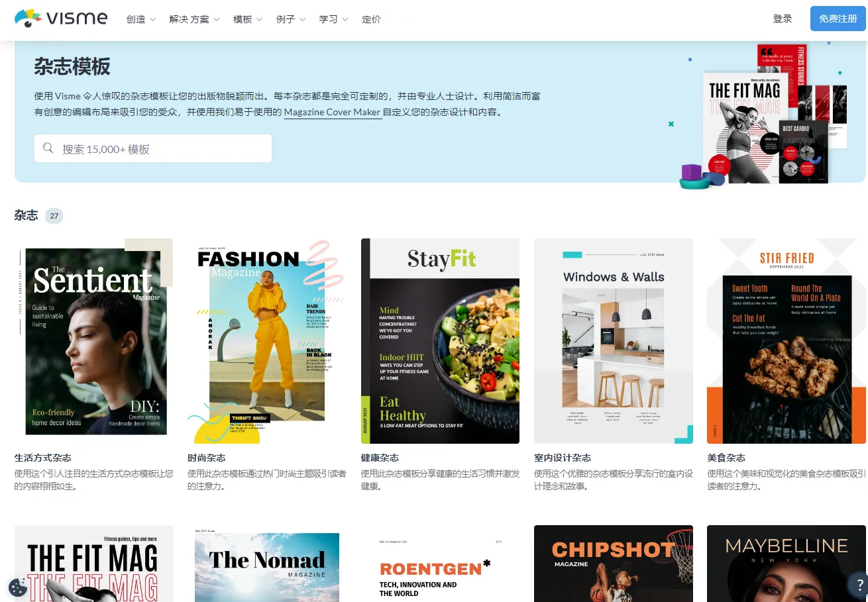Expand the 创造 dropdown menu
Image resolution: width=868 pixels, height=602 pixels.
point(141,19)
